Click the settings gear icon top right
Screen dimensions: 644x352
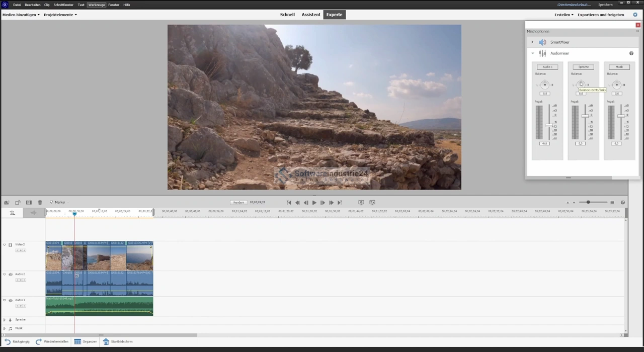(635, 15)
